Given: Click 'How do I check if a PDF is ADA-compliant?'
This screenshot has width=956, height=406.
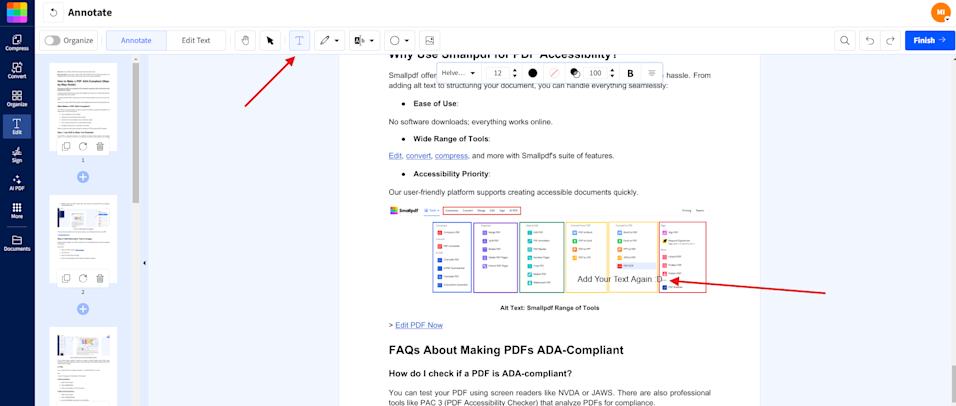Looking at the screenshot, I should (480, 373).
